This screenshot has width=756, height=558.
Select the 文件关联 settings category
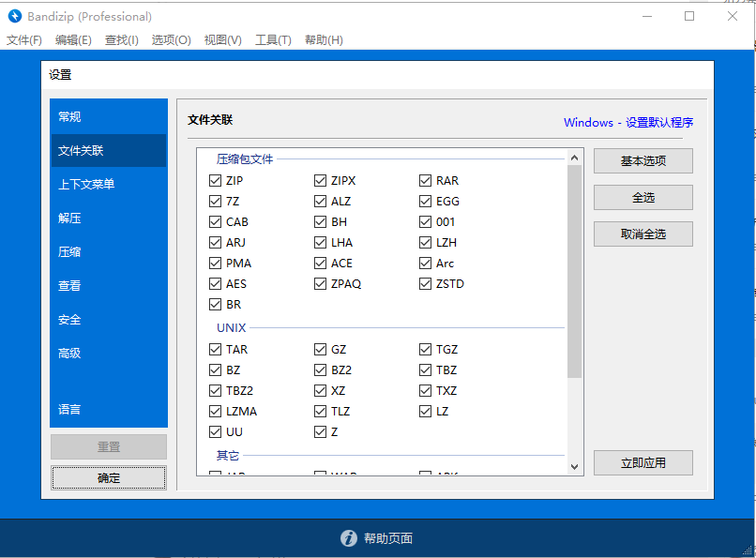[109, 150]
